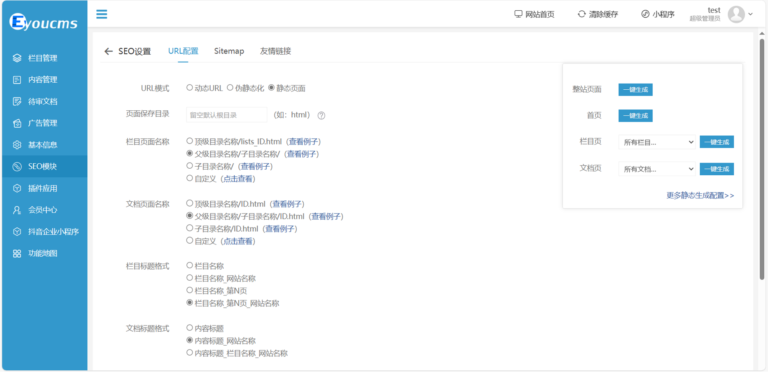Select SEO模块 in the sidebar
The height and width of the screenshot is (372, 768).
45,166
